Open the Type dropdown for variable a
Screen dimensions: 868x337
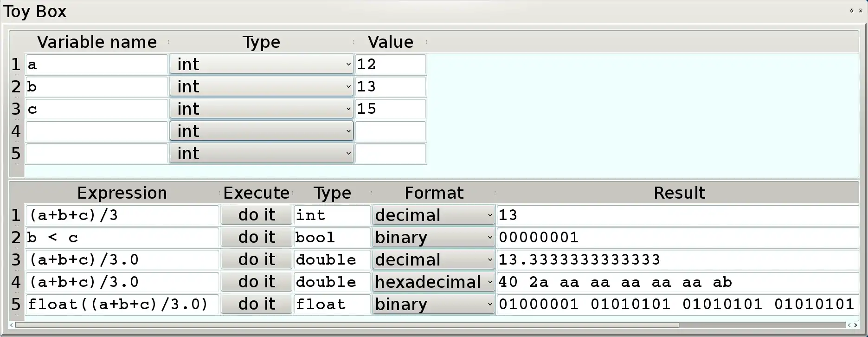(261, 64)
